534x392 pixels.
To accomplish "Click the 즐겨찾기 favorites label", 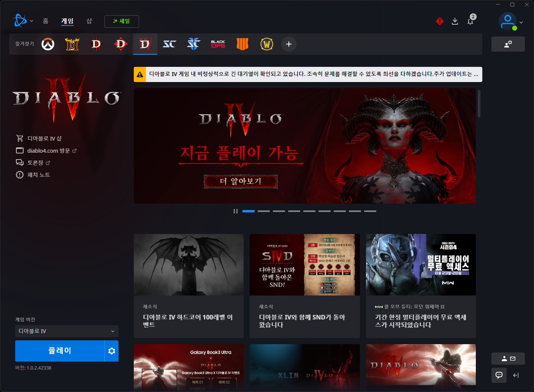I will pos(25,44).
